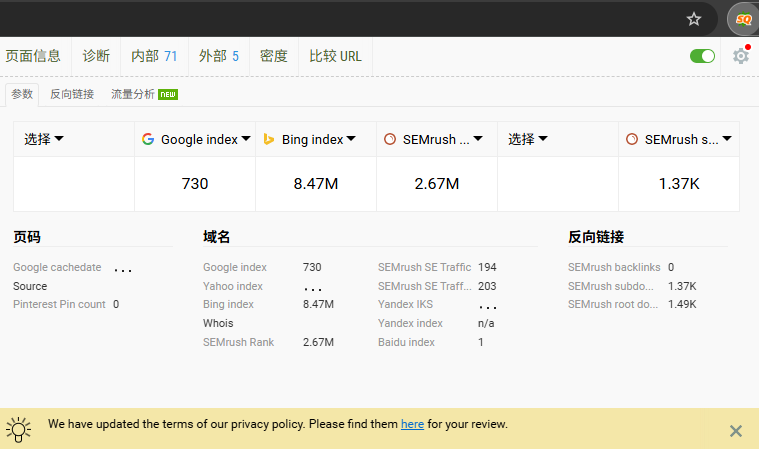This screenshot has height=449, width=759.
Task: Close the privacy policy notification bar
Action: point(736,431)
